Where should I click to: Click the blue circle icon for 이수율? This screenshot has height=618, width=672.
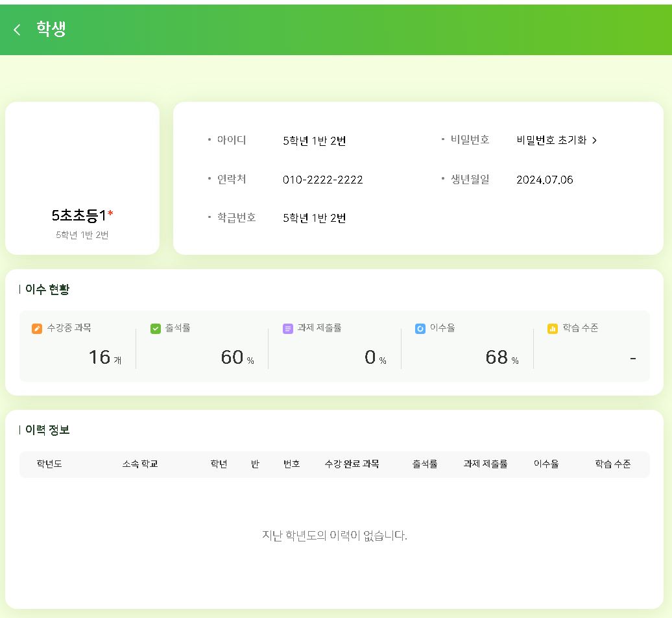point(420,329)
